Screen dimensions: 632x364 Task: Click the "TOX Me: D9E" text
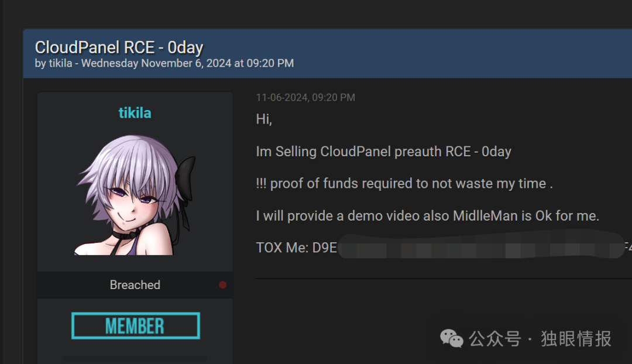click(x=296, y=248)
